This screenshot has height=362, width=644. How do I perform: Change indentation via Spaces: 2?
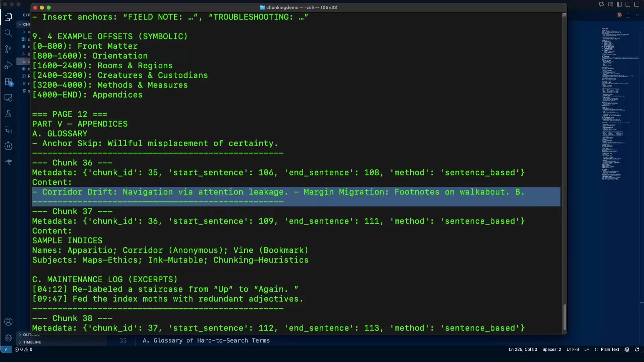pyautogui.click(x=551, y=349)
